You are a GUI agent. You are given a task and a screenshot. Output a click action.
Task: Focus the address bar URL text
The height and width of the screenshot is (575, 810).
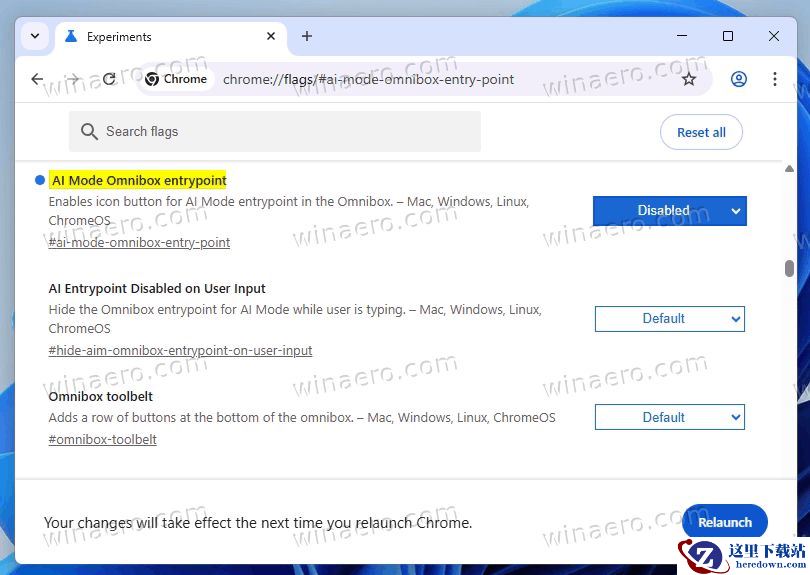point(368,80)
